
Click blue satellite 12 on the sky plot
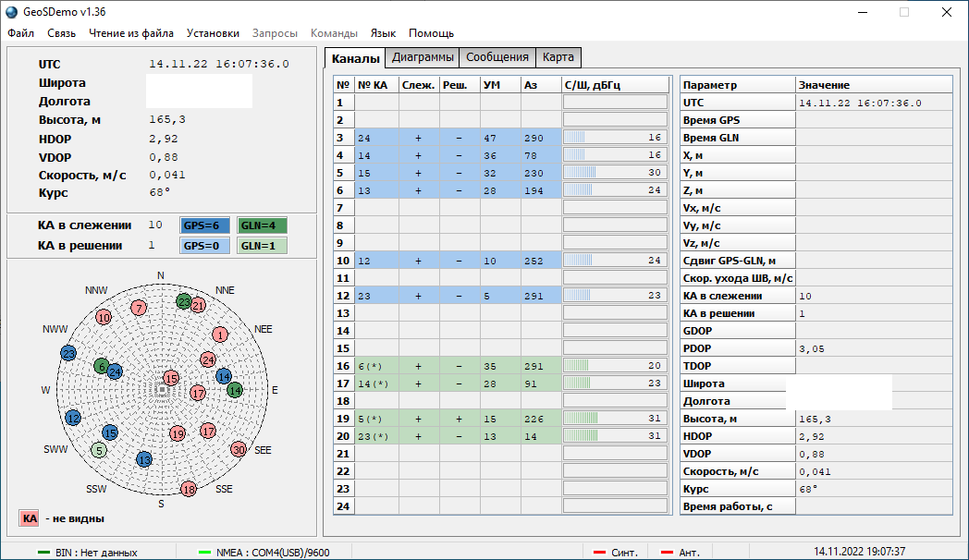73,417
